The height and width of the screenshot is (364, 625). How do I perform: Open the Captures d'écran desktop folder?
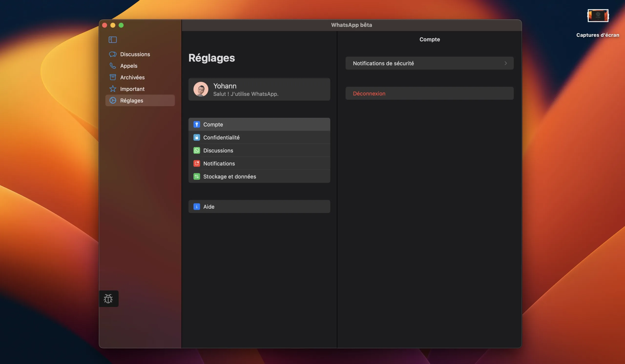coord(597,16)
